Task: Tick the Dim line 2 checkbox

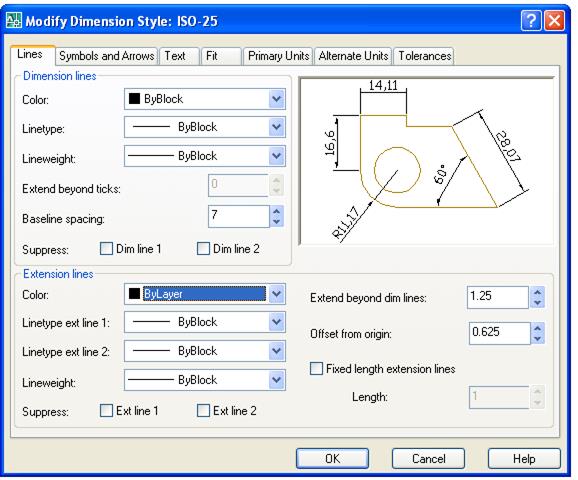Action: point(203,249)
